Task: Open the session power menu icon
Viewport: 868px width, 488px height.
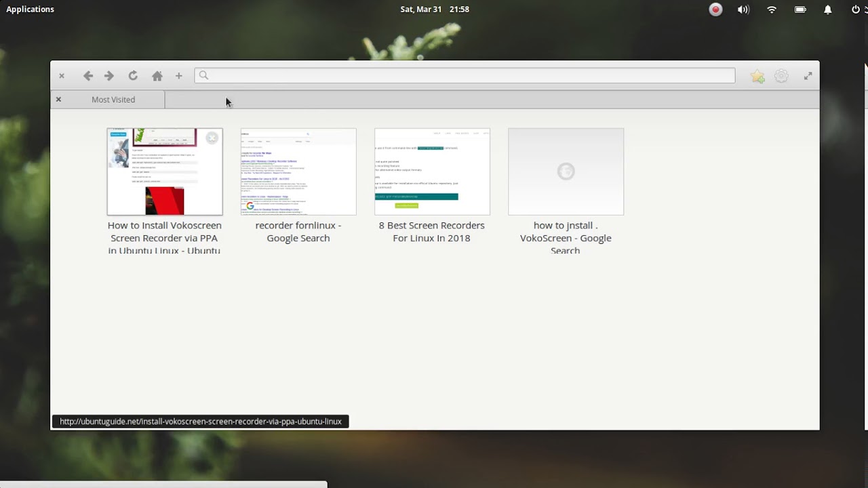Action: [x=856, y=9]
